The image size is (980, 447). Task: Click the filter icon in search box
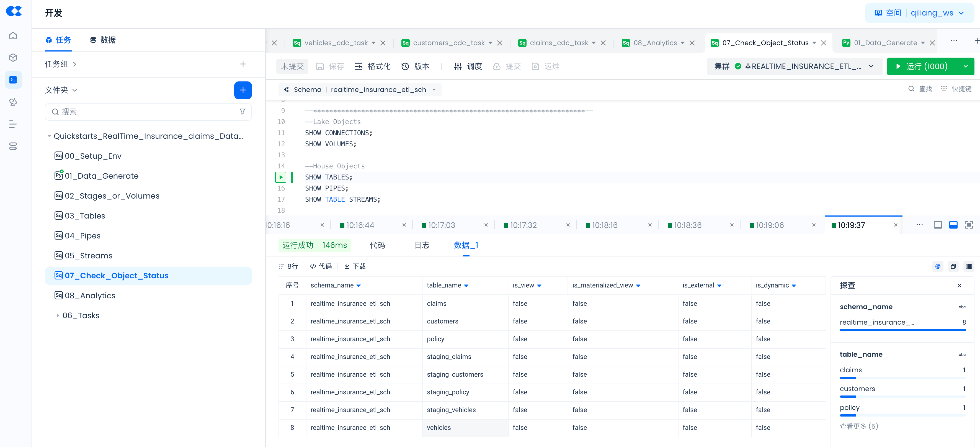[x=242, y=112]
